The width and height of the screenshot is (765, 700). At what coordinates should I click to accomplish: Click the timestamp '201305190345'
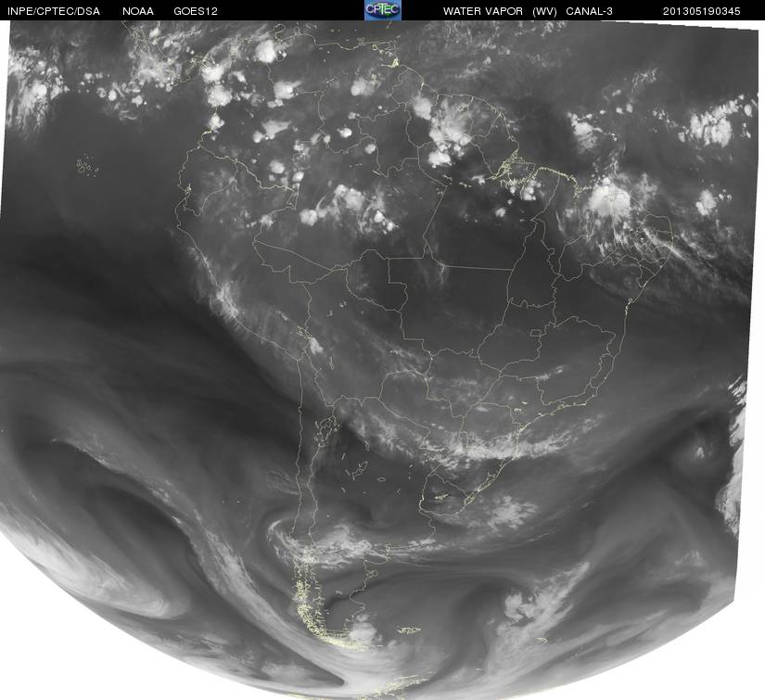(x=702, y=11)
